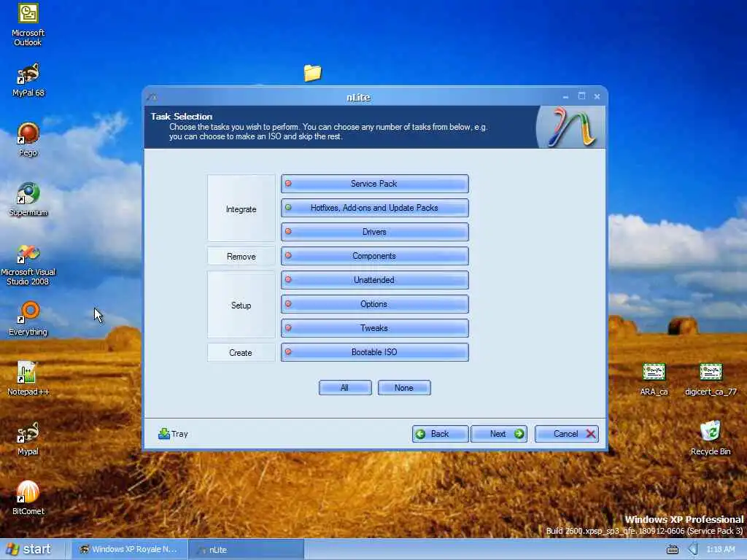Viewport: 747px width, 560px height.
Task: Toggle the Options setup task
Action: [374, 304]
